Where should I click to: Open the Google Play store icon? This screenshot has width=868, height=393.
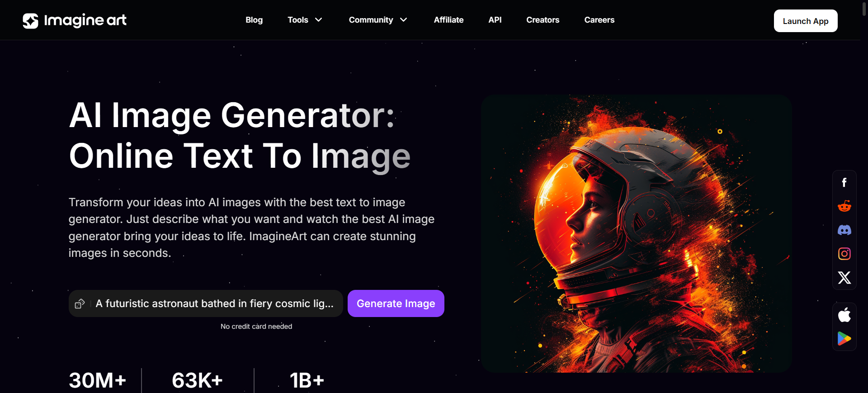click(x=844, y=338)
